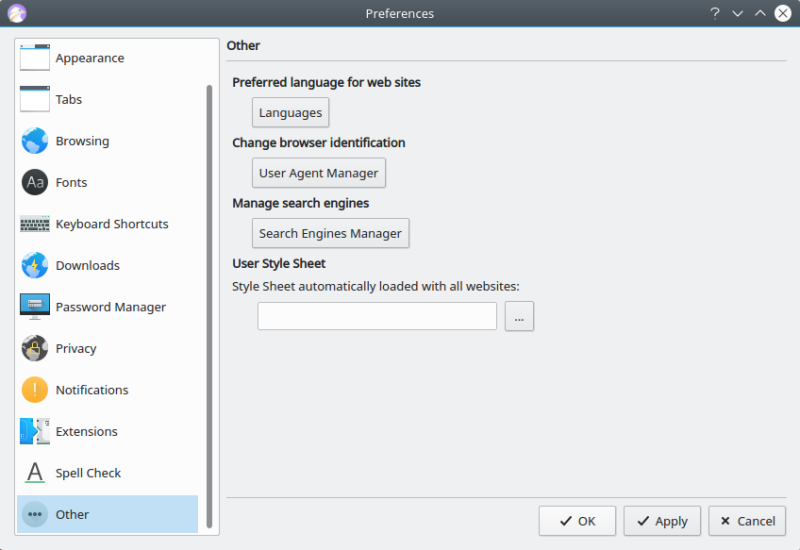Click the user style sheet path field
Screen dimensions: 800x550
[377, 316]
